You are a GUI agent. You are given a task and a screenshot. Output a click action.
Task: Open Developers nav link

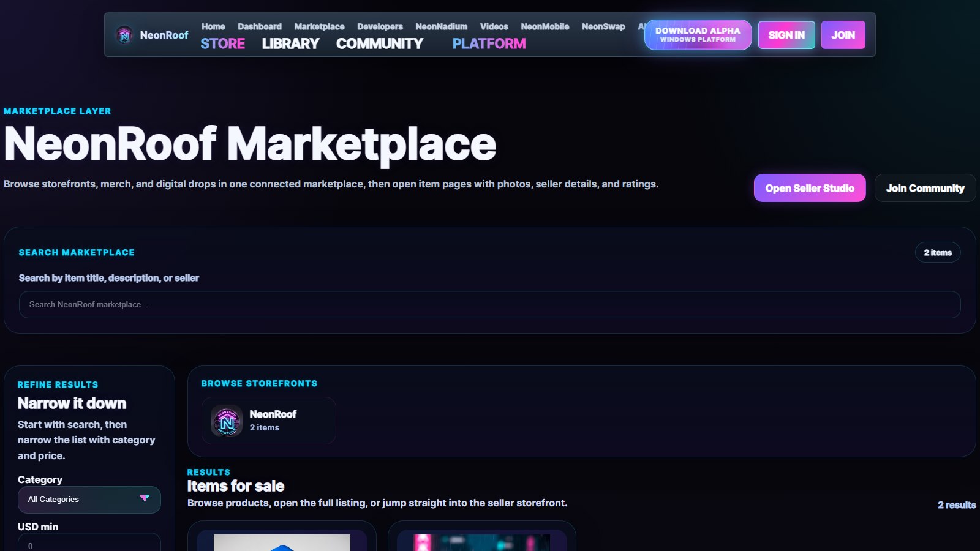(380, 27)
